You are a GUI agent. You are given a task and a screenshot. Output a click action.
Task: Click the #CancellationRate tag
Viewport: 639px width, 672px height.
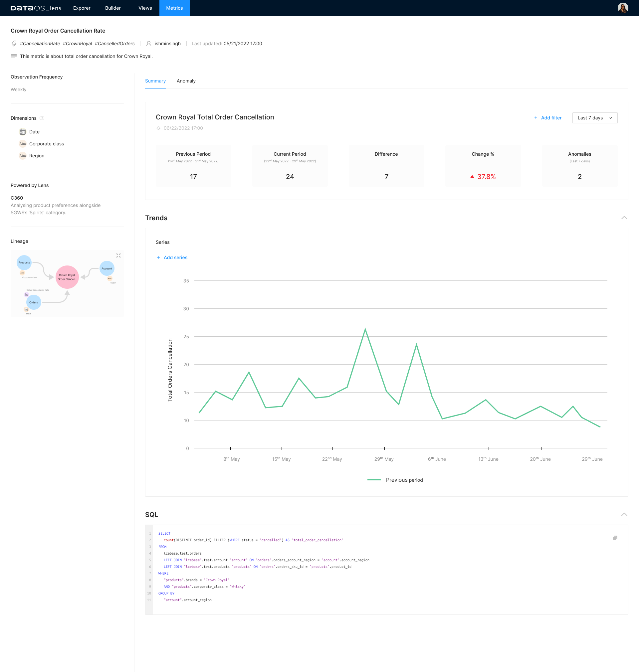(x=40, y=44)
